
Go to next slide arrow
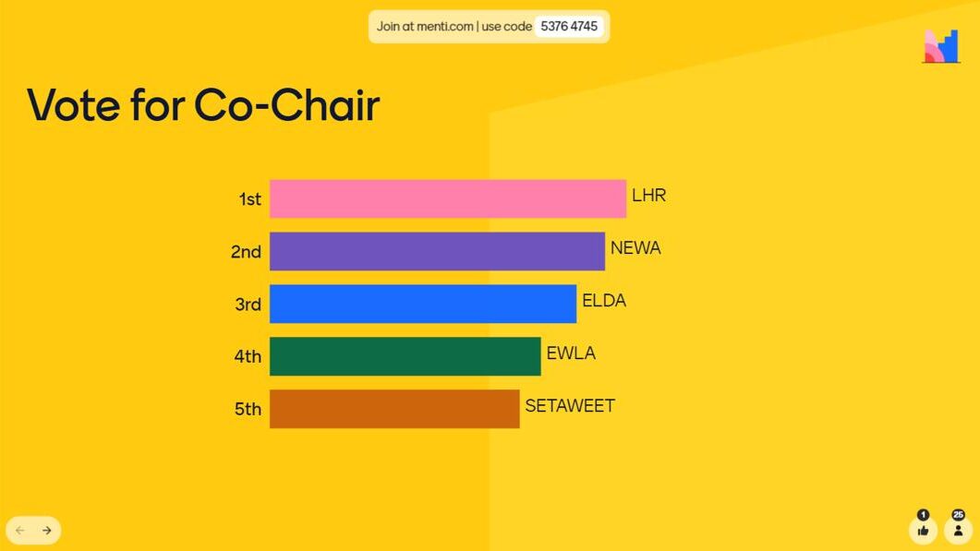click(x=47, y=531)
